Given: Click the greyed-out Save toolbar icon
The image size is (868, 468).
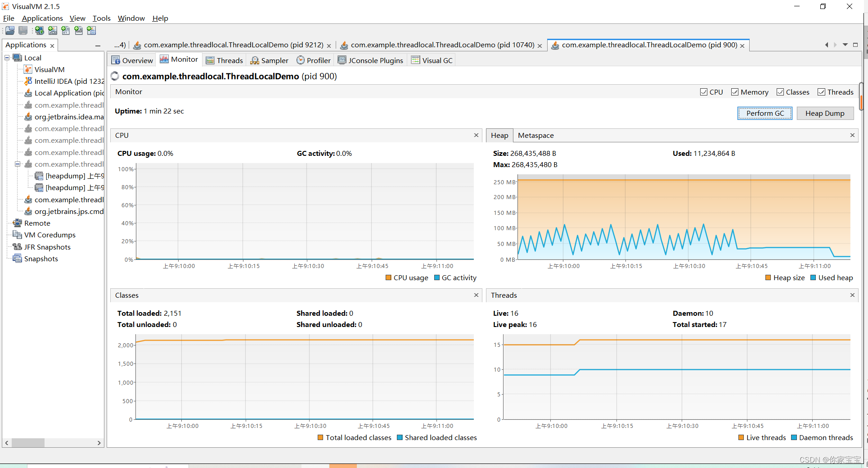Looking at the screenshot, I should (x=23, y=31).
